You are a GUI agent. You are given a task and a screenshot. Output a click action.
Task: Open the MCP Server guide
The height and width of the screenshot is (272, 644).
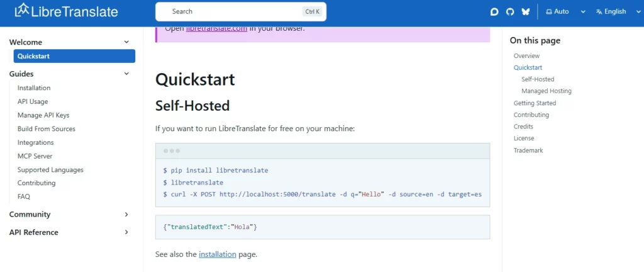35,156
